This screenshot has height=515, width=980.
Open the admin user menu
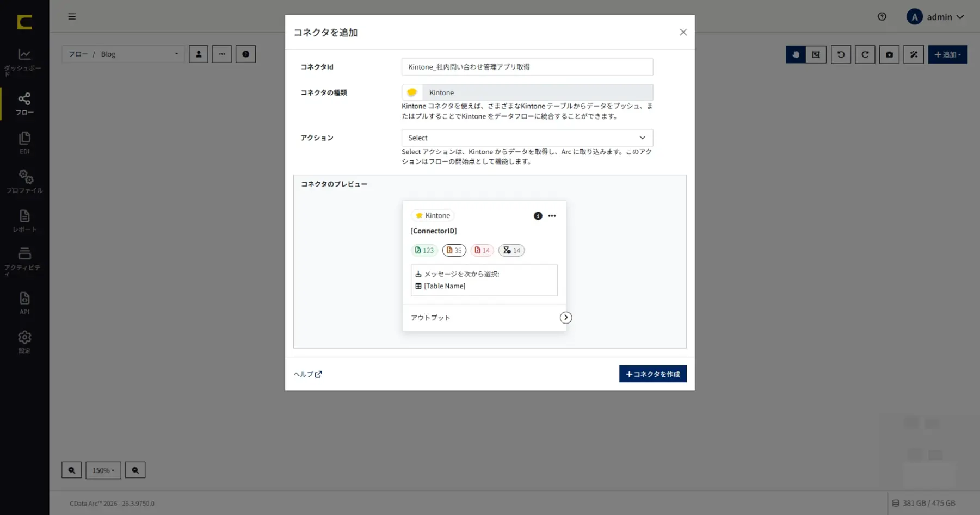(935, 17)
